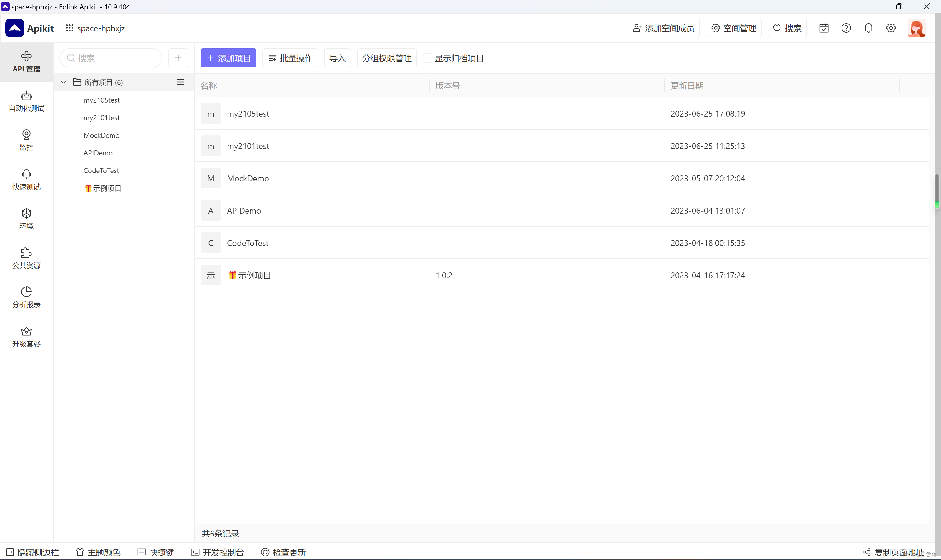Viewport: 941px width, 560px height.
Task: Toggle the 隐藏侧边栏 sidebar option
Action: [x=32, y=552]
